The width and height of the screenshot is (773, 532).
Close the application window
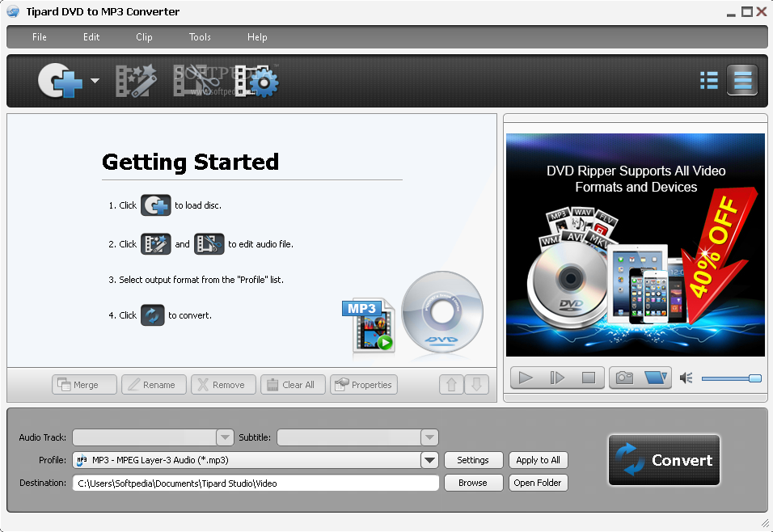(x=762, y=12)
